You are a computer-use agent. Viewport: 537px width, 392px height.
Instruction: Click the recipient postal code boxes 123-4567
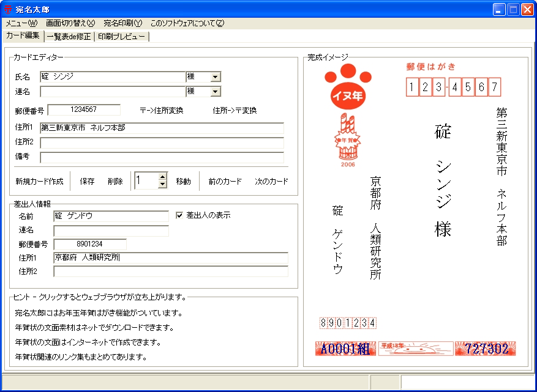coord(453,87)
